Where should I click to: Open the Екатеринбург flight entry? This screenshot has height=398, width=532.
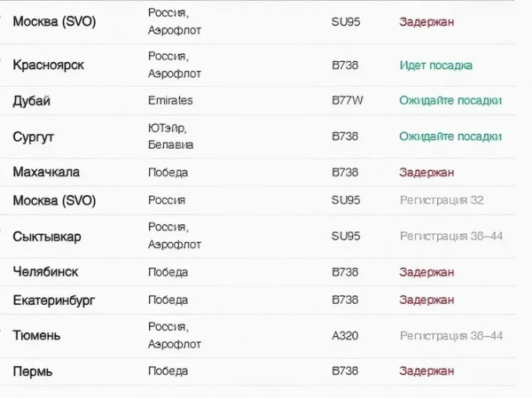point(54,300)
